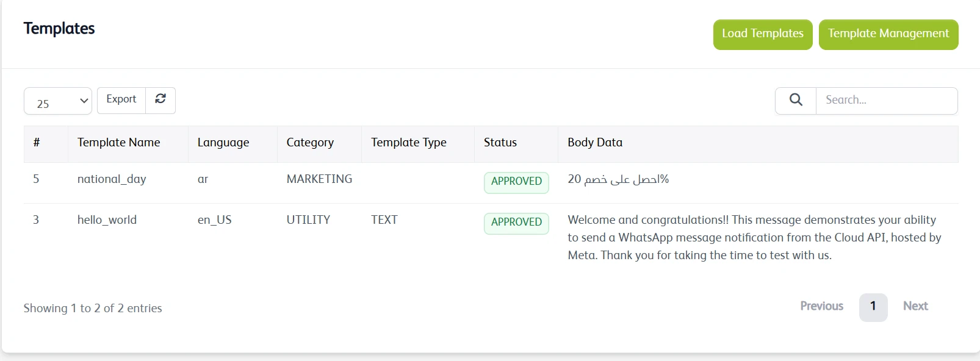
Task: Focus the Search input field
Action: 886,100
